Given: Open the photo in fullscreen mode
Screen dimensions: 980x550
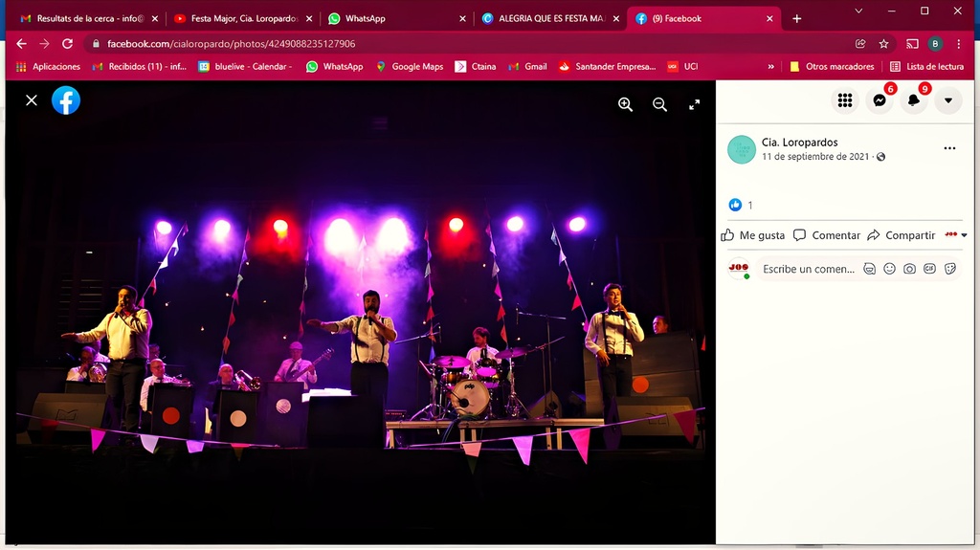Looking at the screenshot, I should coord(695,104).
